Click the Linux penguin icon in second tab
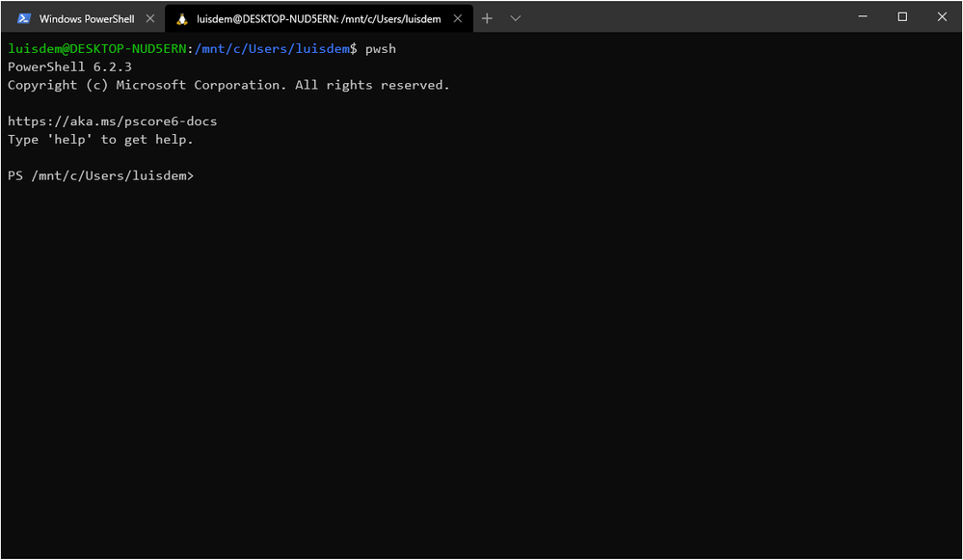The height and width of the screenshot is (560, 963). (182, 19)
